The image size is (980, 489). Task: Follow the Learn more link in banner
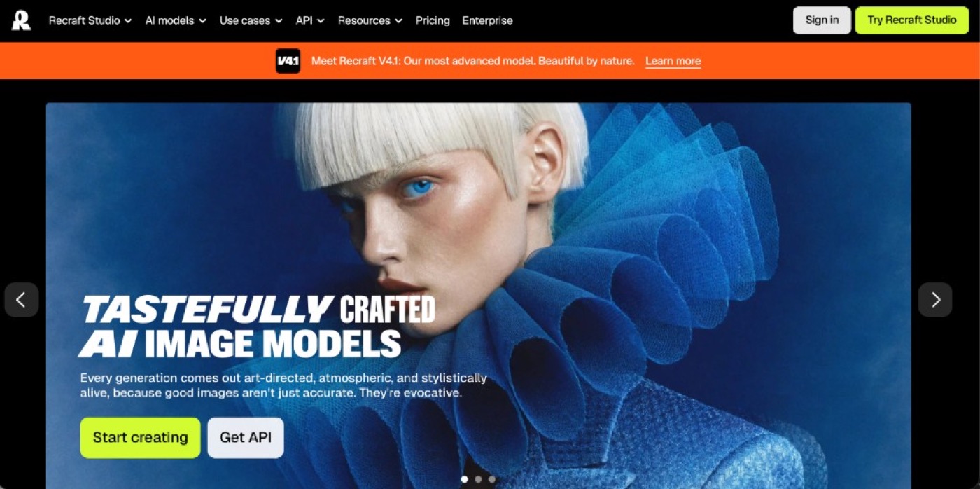tap(673, 61)
